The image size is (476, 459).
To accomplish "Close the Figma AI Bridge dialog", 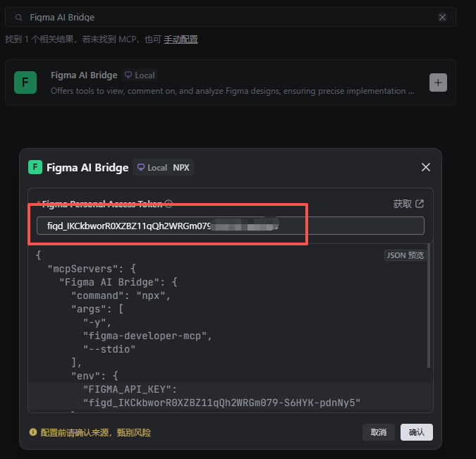I will (x=425, y=167).
